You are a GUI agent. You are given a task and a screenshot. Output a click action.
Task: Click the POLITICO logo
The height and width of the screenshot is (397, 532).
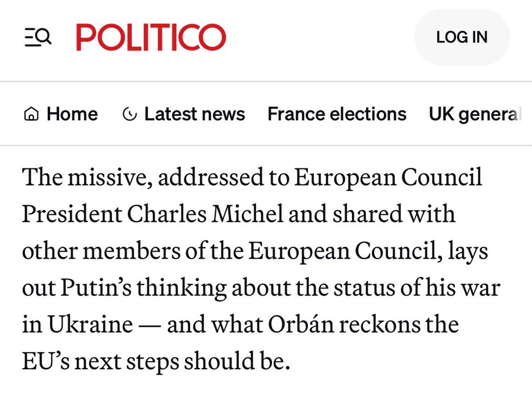tap(151, 37)
